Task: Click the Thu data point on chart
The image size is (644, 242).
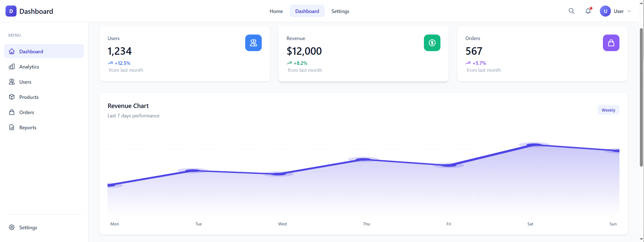Action: (364, 159)
